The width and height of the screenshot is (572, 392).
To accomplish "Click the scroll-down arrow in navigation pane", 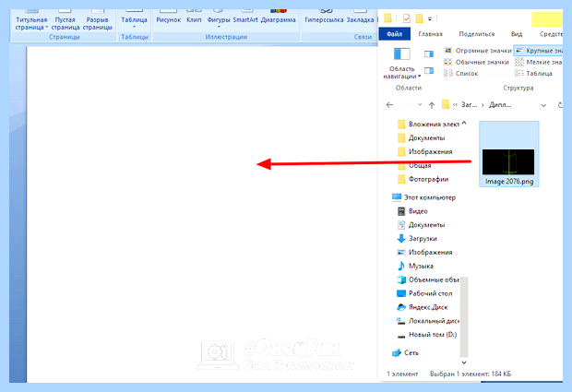I will pyautogui.click(x=464, y=362).
